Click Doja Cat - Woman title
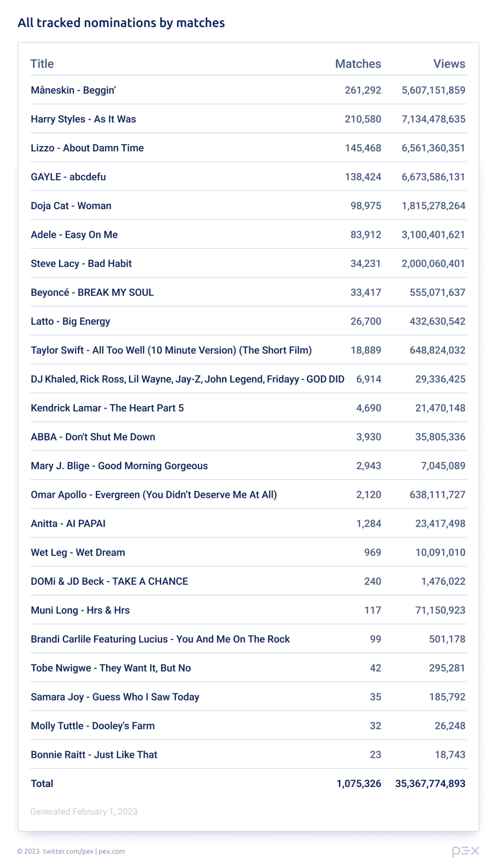Image resolution: width=497 pixels, height=868 pixels. 71,206
